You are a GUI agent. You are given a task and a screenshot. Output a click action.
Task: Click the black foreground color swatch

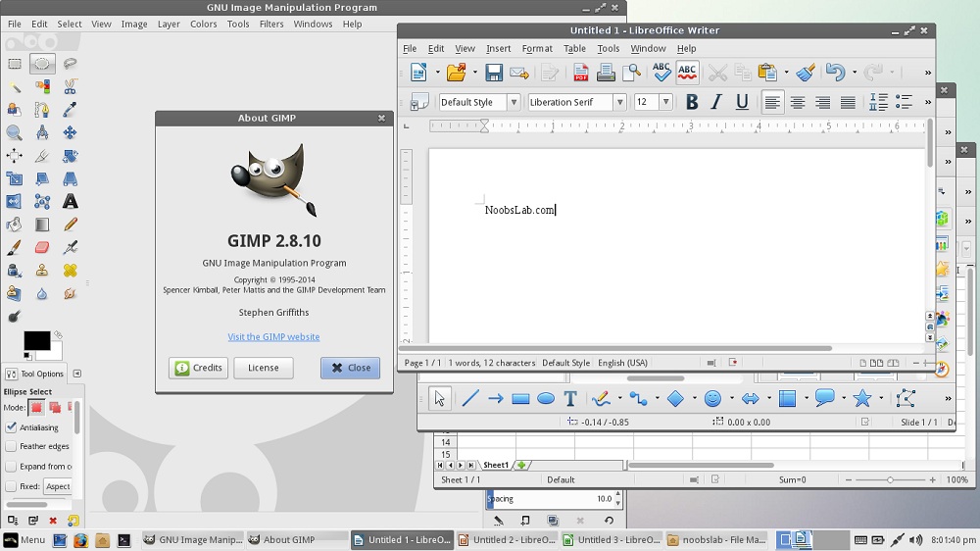coord(37,341)
